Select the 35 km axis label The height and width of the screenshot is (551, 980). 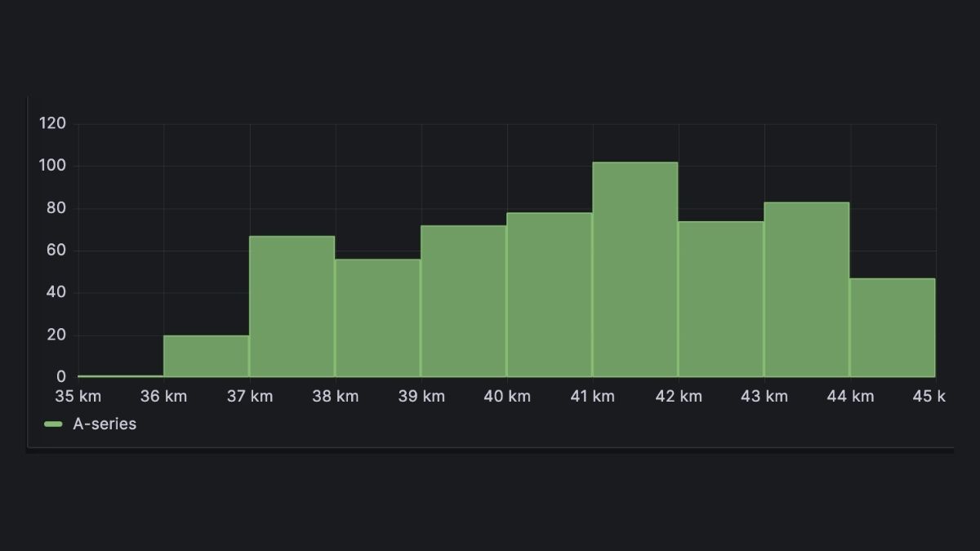(79, 396)
